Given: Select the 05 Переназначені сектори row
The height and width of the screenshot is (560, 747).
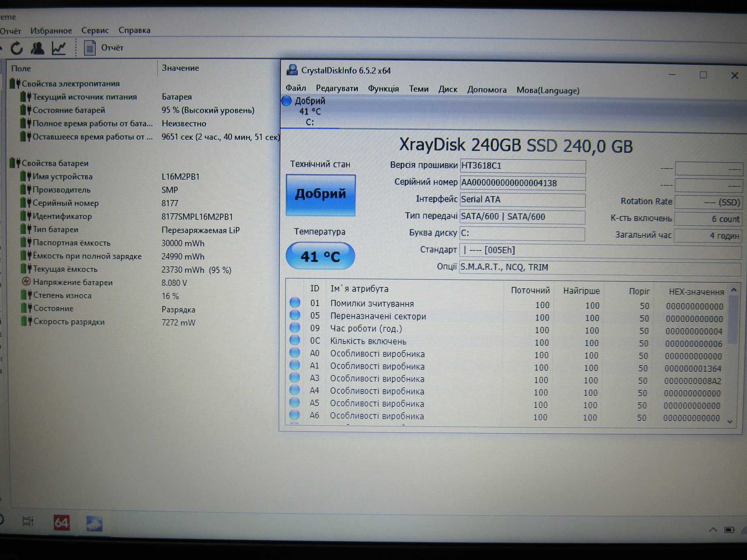Looking at the screenshot, I should (507, 317).
